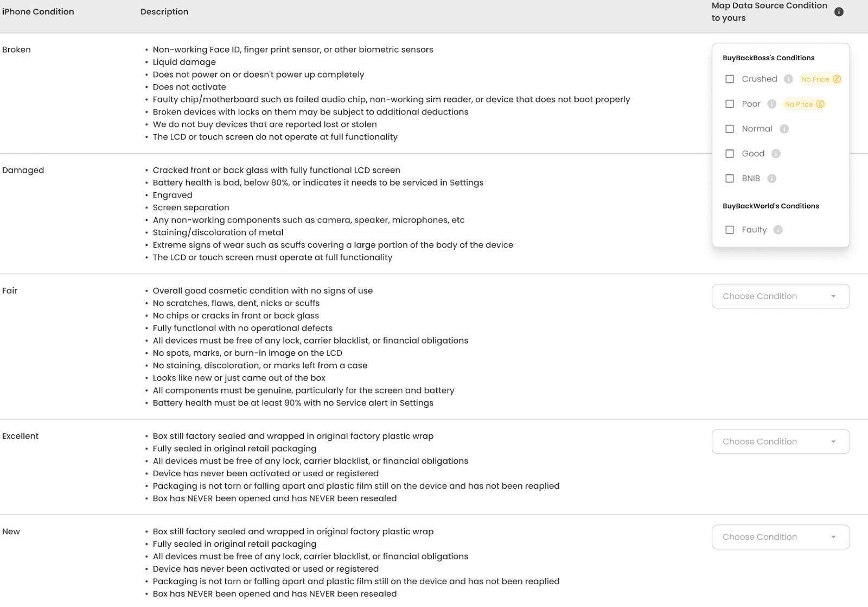This screenshot has height=607, width=868.
Task: Click info icon next to Faulty
Action: [778, 230]
